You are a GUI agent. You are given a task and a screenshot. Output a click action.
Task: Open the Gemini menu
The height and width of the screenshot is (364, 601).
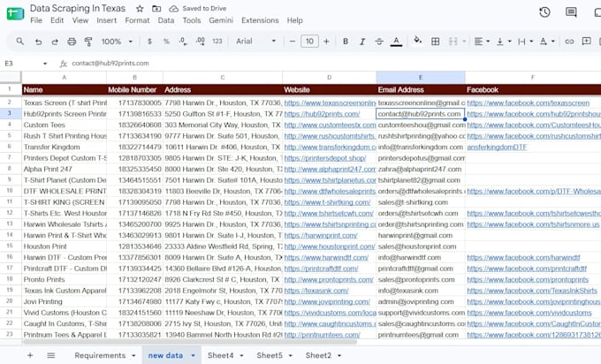point(221,20)
